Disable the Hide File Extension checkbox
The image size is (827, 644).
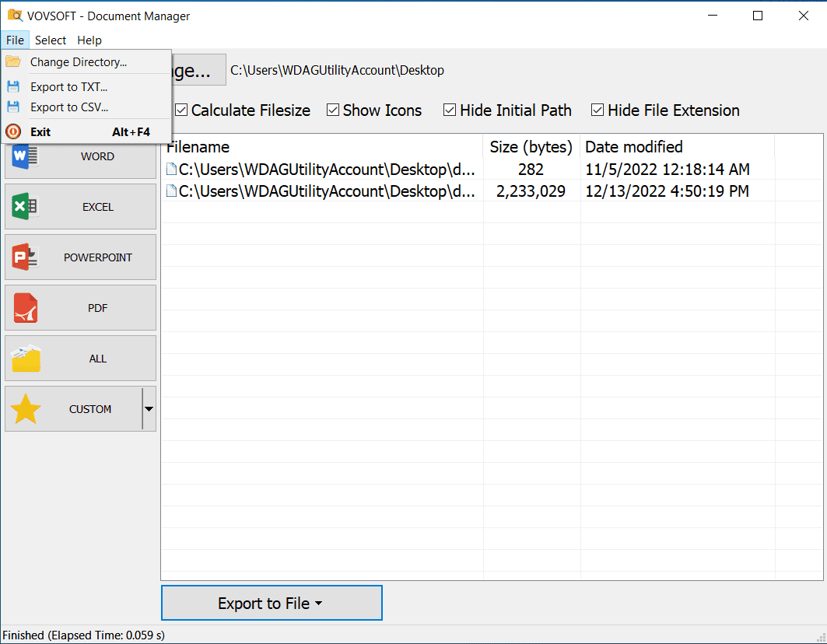pos(597,110)
